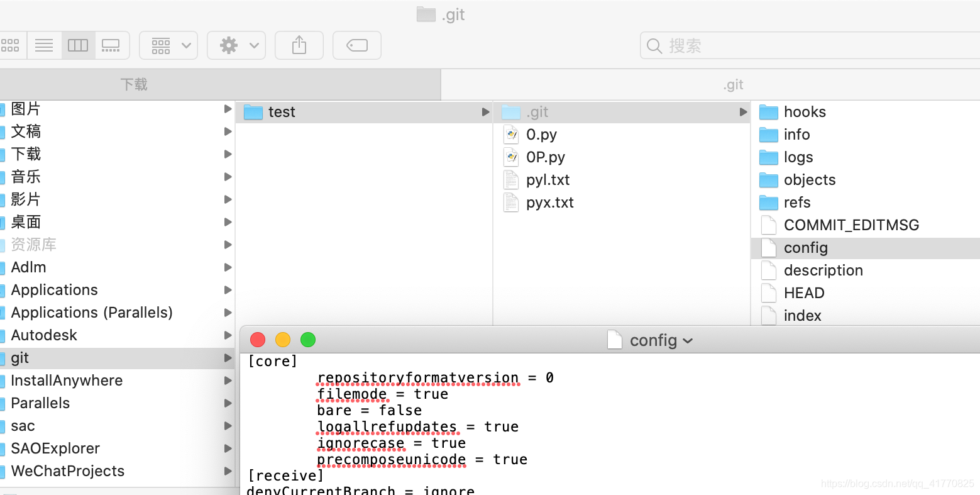Select the 下载 folder in the list
Screen dimensions: 980x495
pyautogui.click(x=117, y=154)
